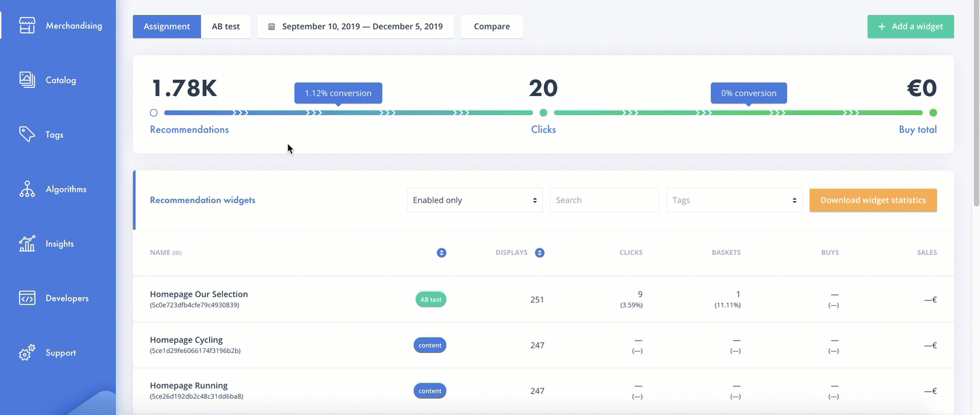Click the Clicks funnel label
Viewport: 980px width, 415px height.
[x=544, y=129]
